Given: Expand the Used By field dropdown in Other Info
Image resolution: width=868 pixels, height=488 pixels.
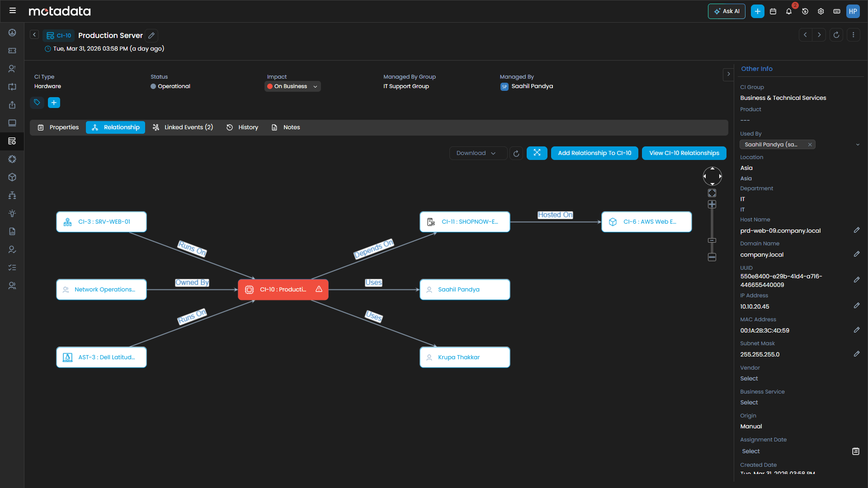Looking at the screenshot, I should coord(858,144).
